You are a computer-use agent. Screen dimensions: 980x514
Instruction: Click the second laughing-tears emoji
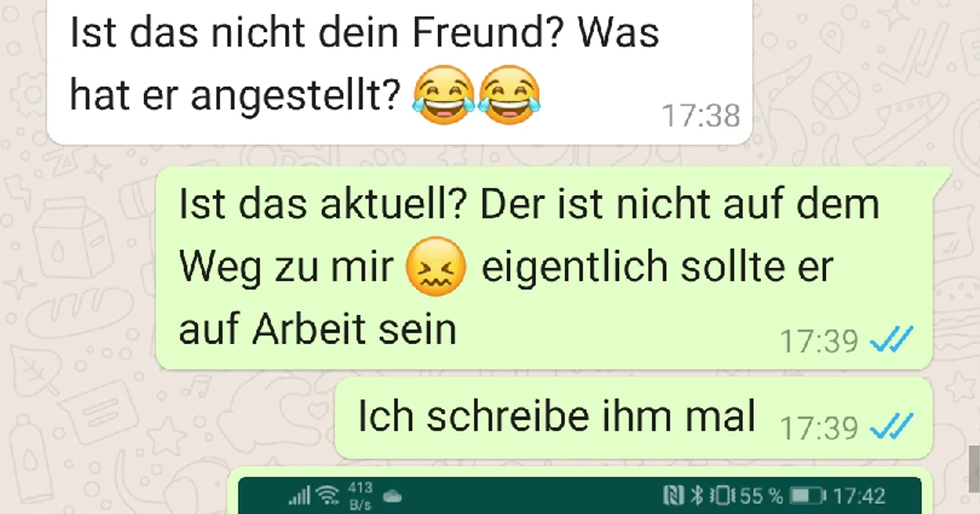509,95
